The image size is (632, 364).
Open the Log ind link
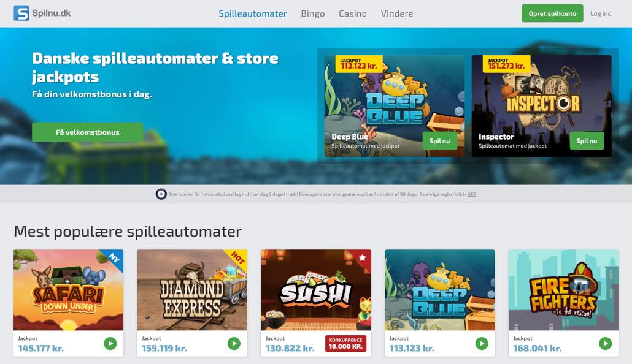coord(601,13)
